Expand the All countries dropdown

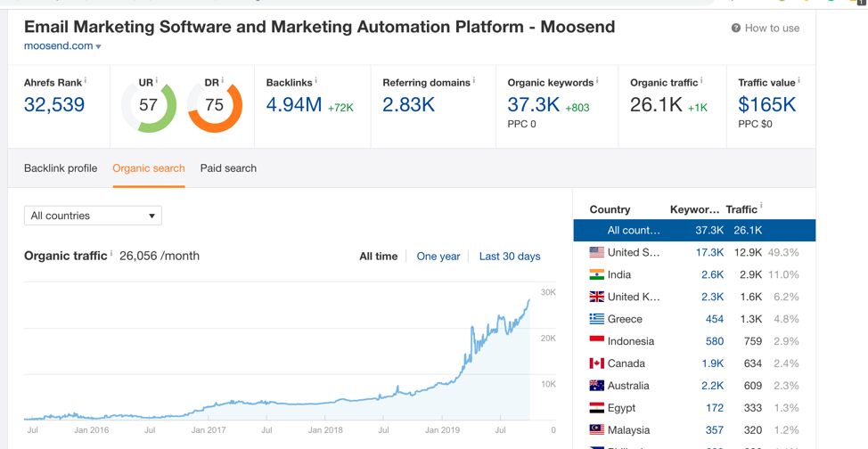click(93, 216)
